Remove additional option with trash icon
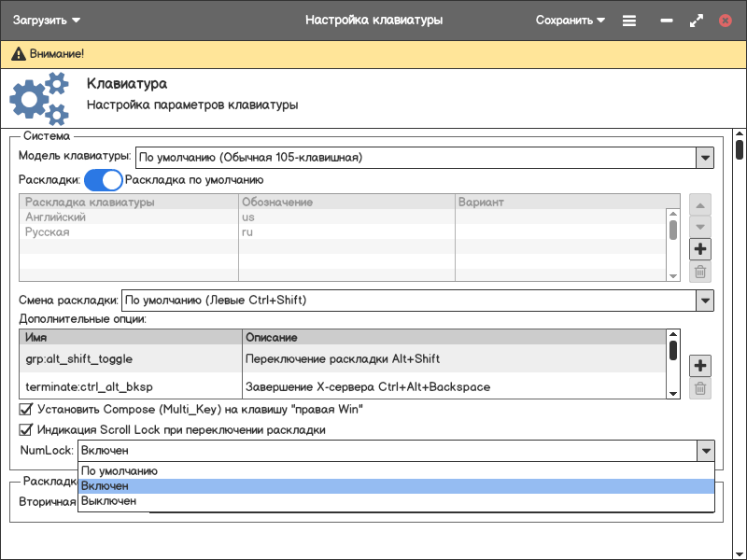 [x=700, y=388]
